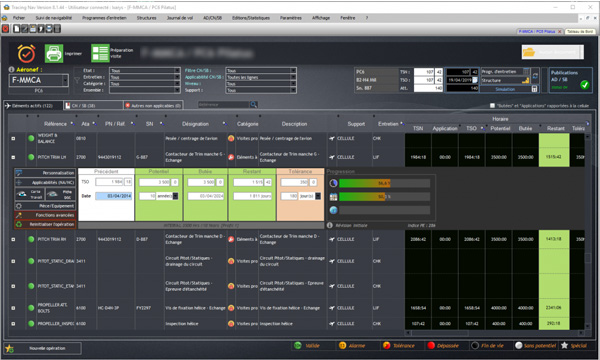The height and width of the screenshot is (360, 600).
Task: Click the refresh arrows icon near Progr. d'entretien
Action: (535, 76)
